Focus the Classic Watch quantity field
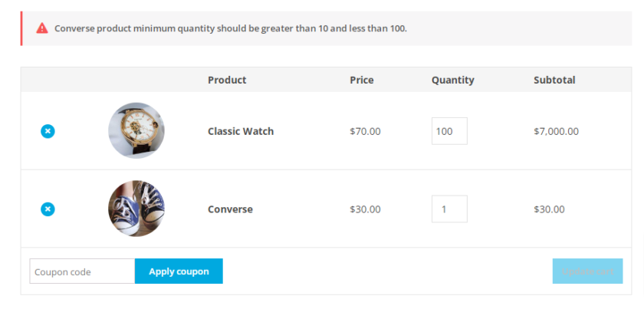 (x=449, y=131)
